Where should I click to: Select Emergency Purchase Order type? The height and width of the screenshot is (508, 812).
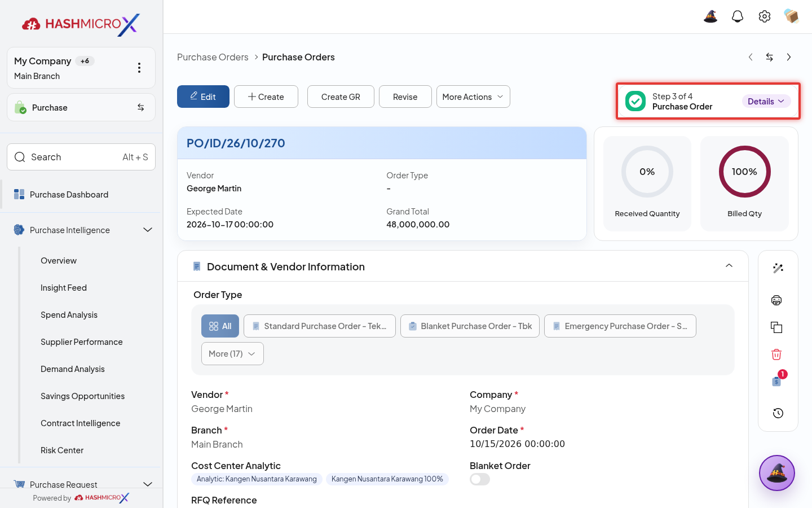click(x=620, y=326)
